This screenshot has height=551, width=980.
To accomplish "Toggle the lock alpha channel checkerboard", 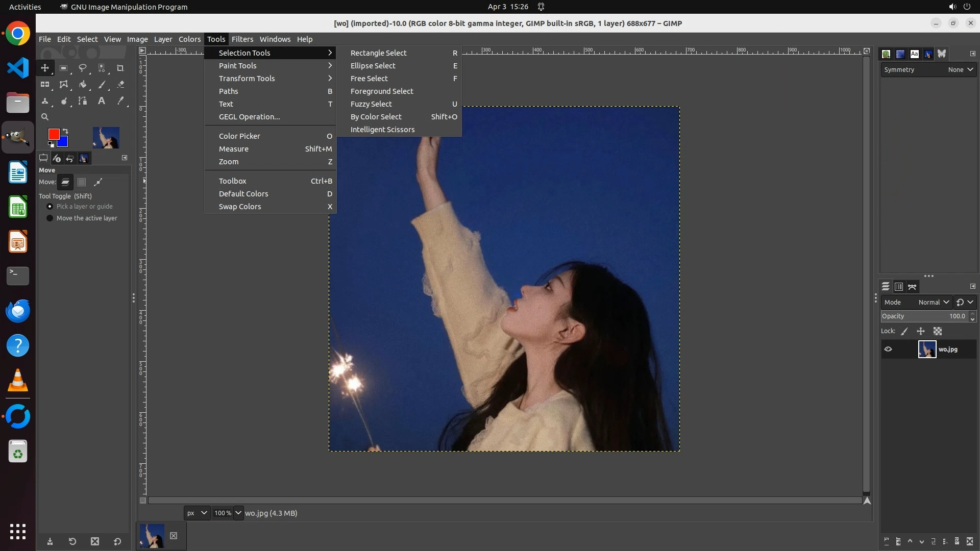I will 938,331.
